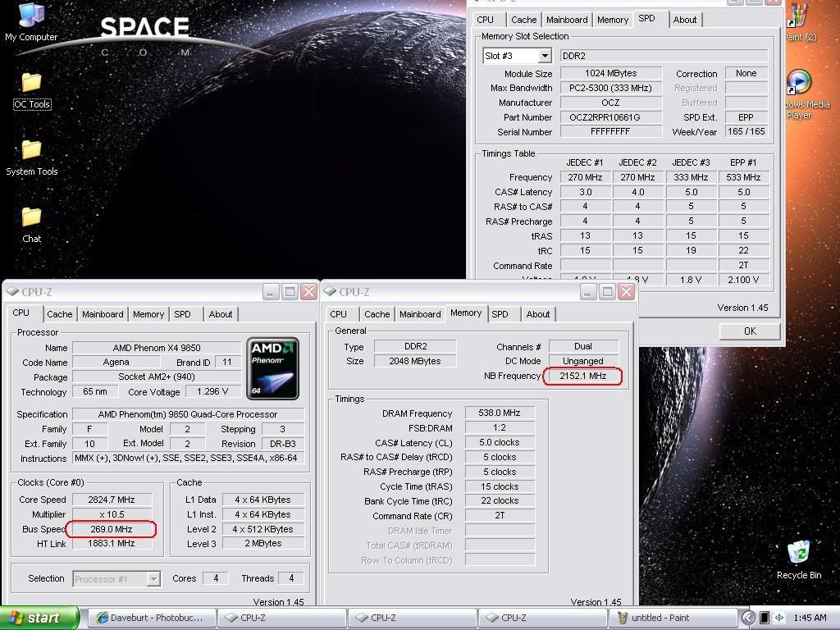Click the HT Link value 1883.1 MHz
Screen dimensions: 840x630
point(111,543)
